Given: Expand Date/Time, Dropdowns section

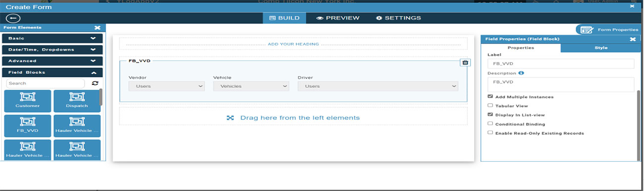Looking at the screenshot, I should coord(53,50).
